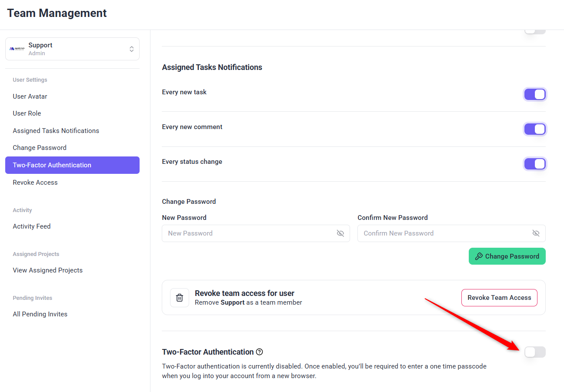Select Assigned Tasks Notifications in sidebar
Screen dimensions: 564x392
pos(56,131)
